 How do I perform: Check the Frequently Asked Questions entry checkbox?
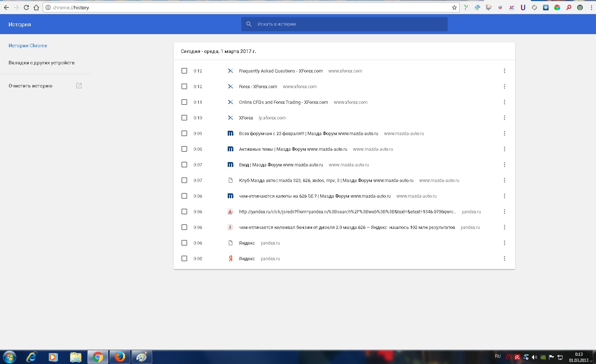pos(184,71)
